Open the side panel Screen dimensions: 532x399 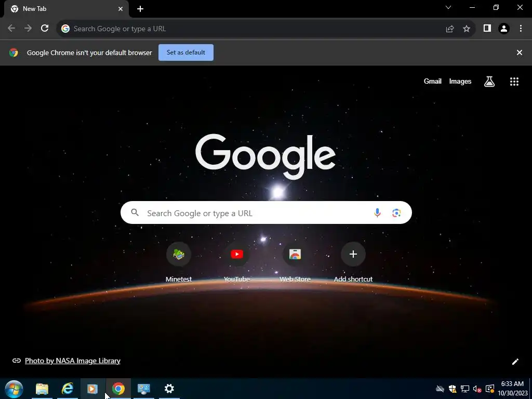click(487, 29)
